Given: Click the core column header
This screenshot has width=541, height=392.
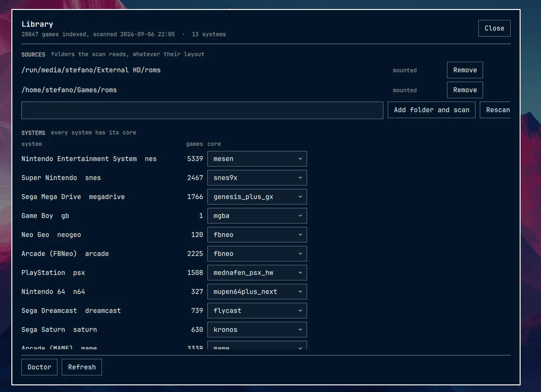Looking at the screenshot, I should point(214,144).
